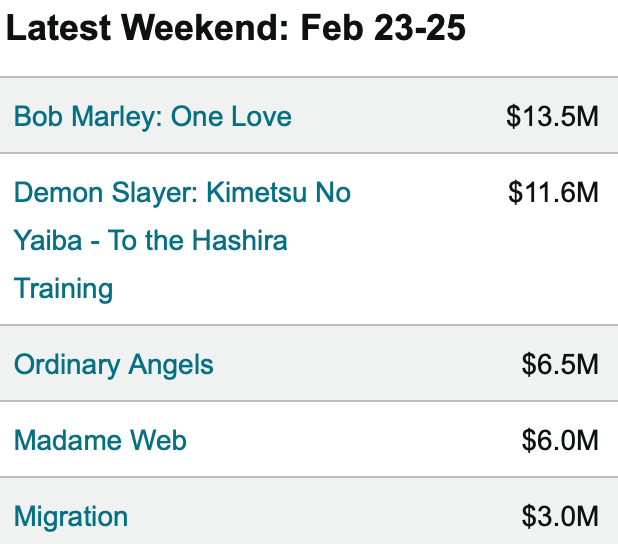Select the Migration movie link
Screen dimensions: 618x544
pyautogui.click(x=71, y=517)
